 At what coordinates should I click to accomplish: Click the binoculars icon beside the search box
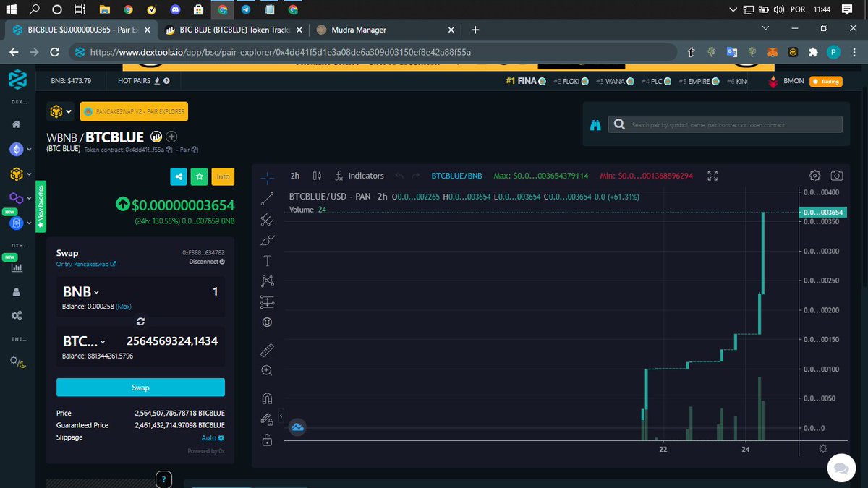595,125
